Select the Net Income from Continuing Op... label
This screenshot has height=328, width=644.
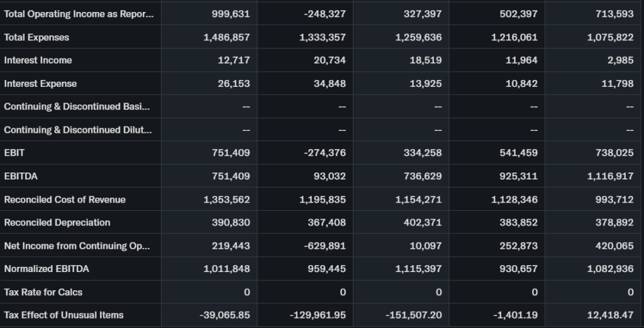[77, 246]
